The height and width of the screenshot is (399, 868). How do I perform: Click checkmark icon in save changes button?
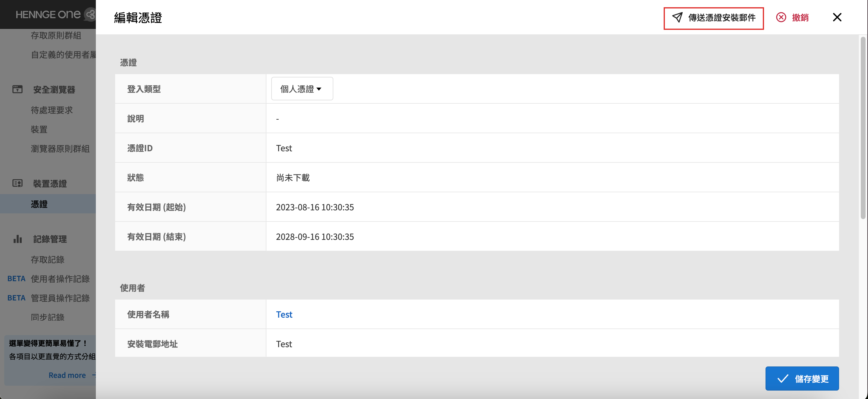[x=782, y=379]
